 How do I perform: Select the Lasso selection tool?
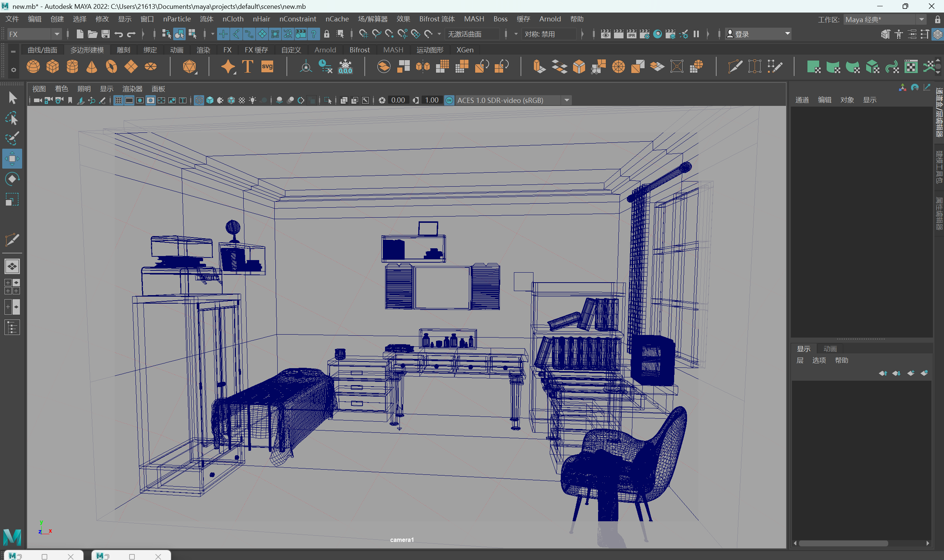coord(12,118)
